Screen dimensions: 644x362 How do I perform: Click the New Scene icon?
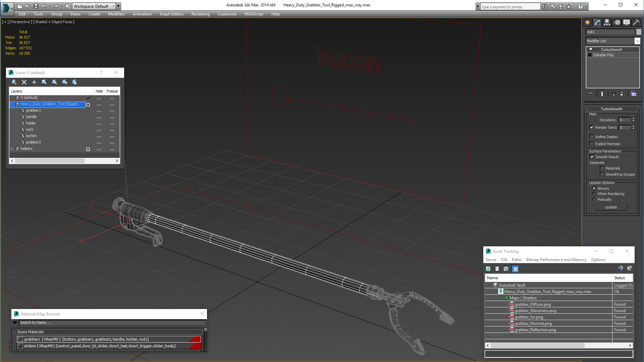pyautogui.click(x=20, y=6)
